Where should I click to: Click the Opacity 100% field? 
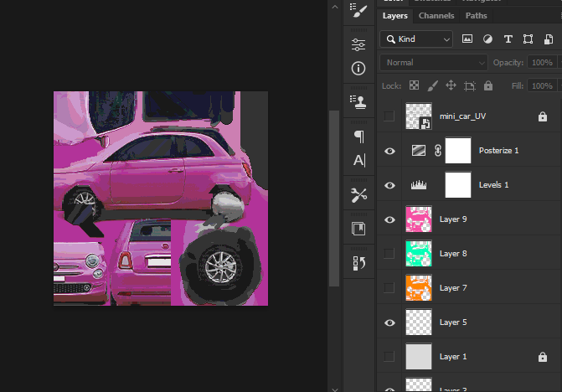pyautogui.click(x=542, y=63)
